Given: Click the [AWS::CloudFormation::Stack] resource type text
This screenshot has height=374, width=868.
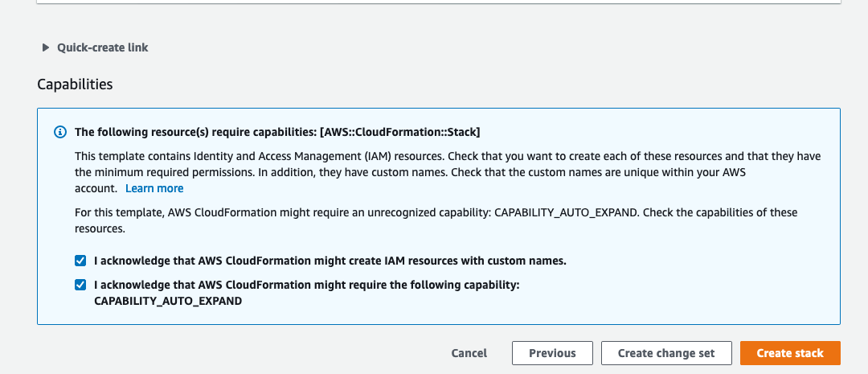Looking at the screenshot, I should (x=399, y=133).
